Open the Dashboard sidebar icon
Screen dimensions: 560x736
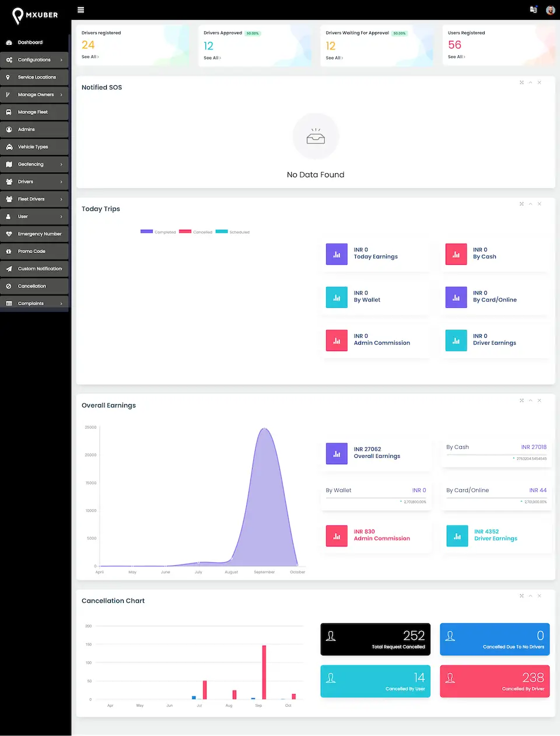click(x=9, y=42)
